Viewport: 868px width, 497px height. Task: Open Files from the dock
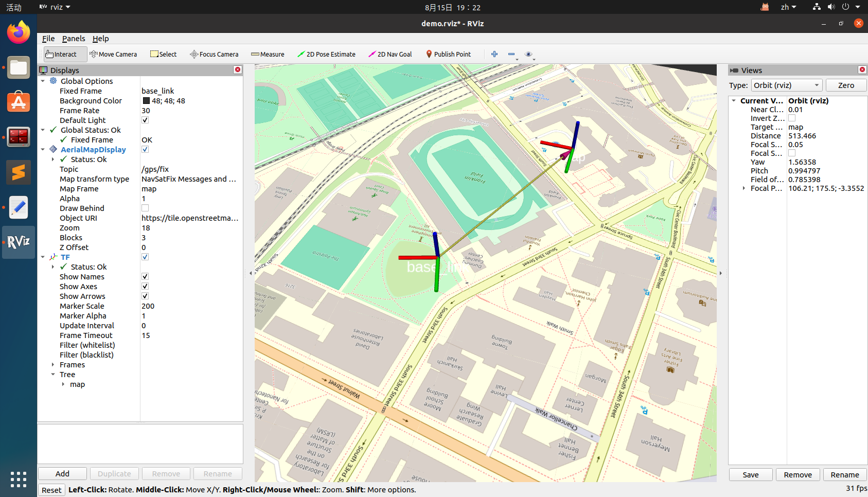19,67
